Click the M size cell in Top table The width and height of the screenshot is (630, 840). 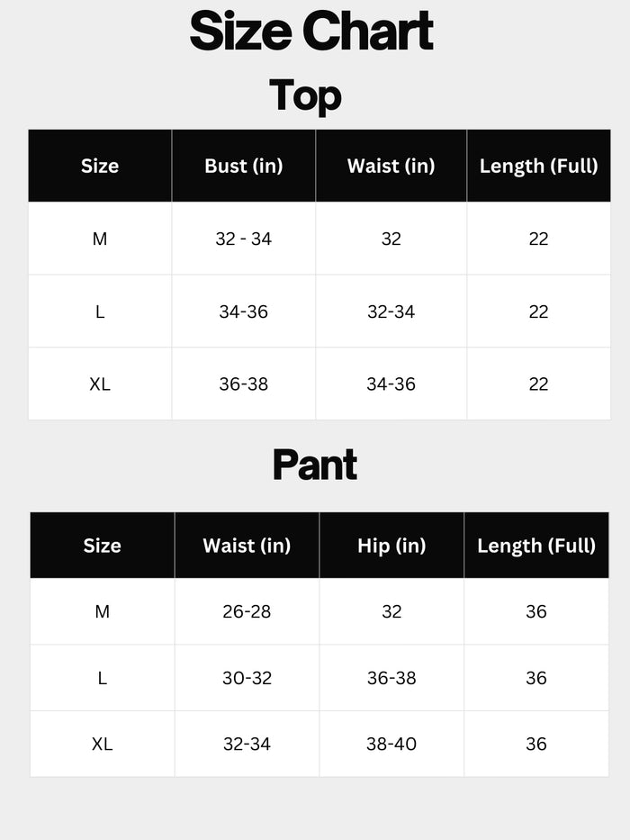click(x=100, y=239)
